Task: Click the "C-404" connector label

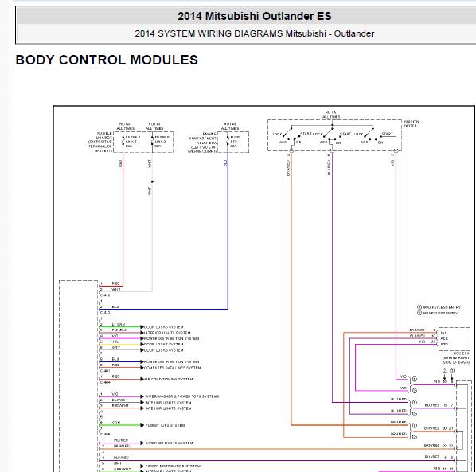Action: [x=105, y=382]
